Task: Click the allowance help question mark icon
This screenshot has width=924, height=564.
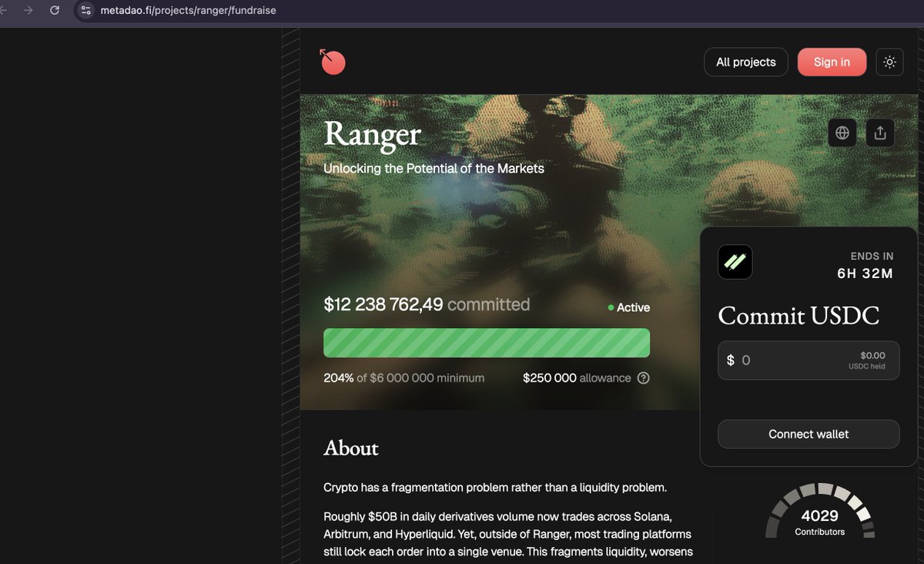Action: pyautogui.click(x=644, y=378)
